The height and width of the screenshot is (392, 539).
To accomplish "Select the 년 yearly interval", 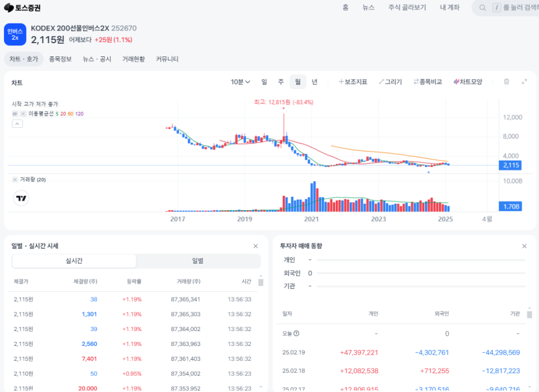I will coord(314,82).
